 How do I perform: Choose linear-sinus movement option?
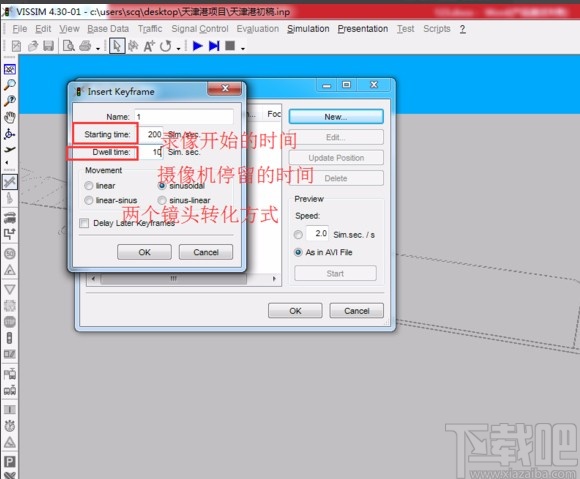89,200
